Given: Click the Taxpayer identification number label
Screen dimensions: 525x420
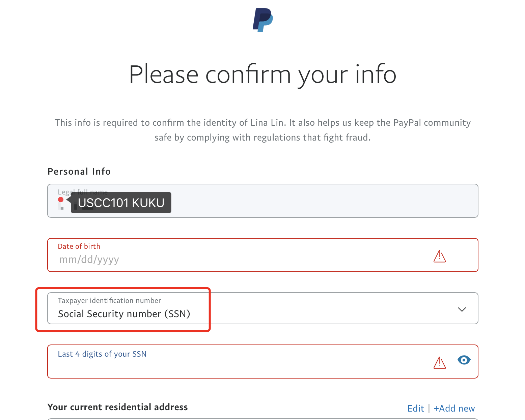Looking at the screenshot, I should 109,300.
